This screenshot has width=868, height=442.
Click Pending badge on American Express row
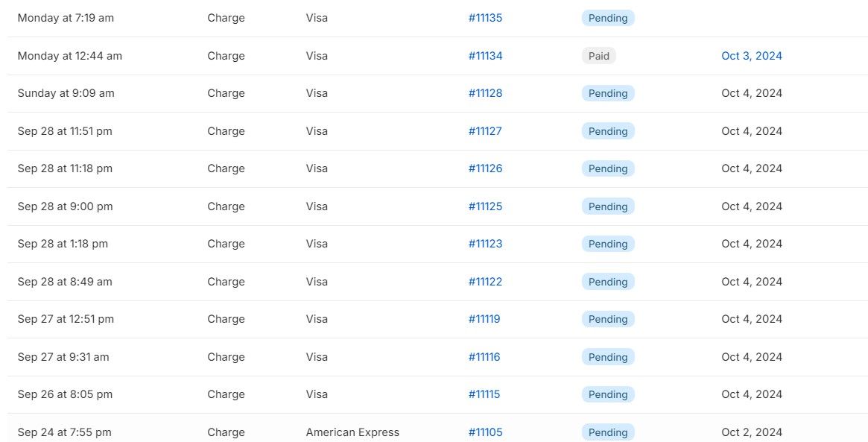point(608,432)
